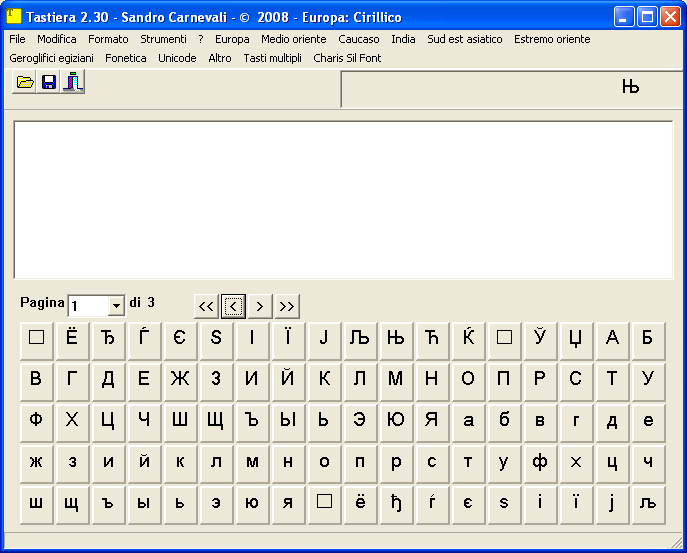The width and height of the screenshot is (687, 553).
Task: Open the question mark help menu
Action: tap(201, 39)
